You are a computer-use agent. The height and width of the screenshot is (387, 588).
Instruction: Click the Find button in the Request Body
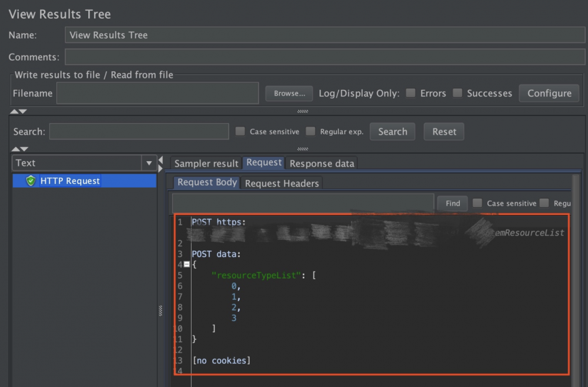452,203
